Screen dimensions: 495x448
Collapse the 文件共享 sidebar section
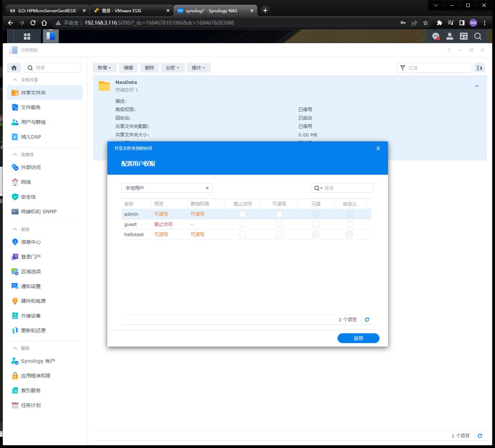[x=15, y=80]
